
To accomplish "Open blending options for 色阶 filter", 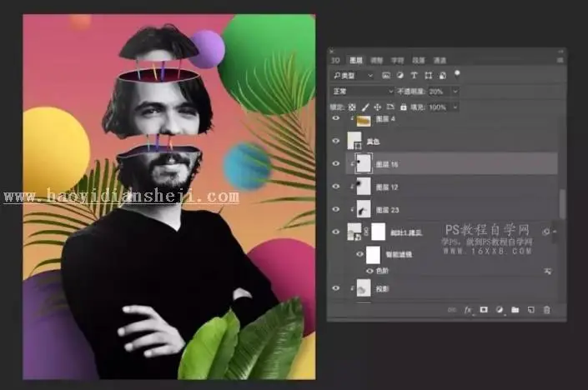I will [x=547, y=271].
